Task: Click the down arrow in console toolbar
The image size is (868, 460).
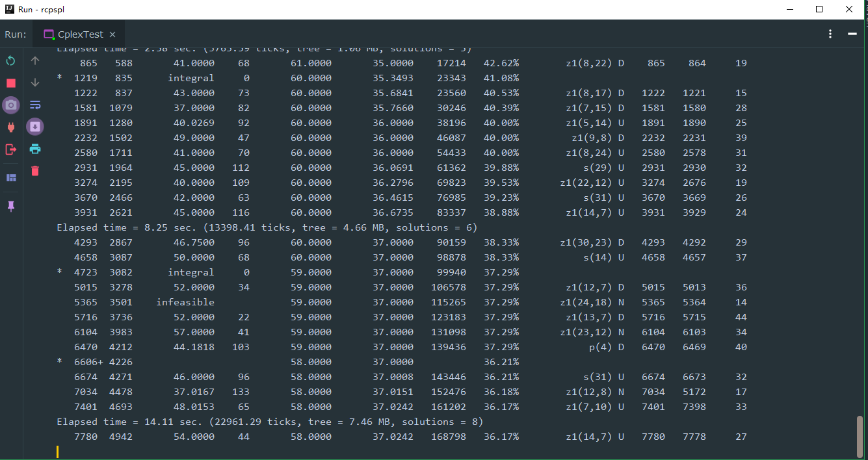Action: point(35,83)
